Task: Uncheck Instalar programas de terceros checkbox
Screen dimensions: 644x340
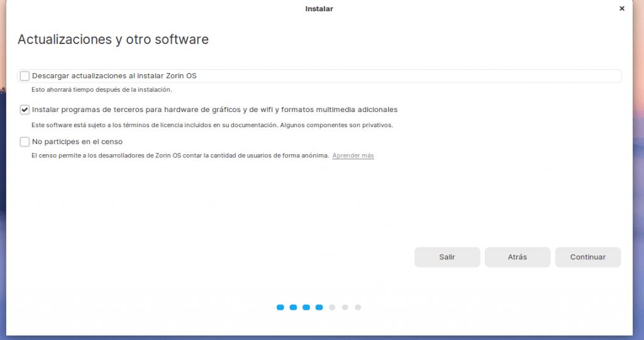Action: click(25, 110)
